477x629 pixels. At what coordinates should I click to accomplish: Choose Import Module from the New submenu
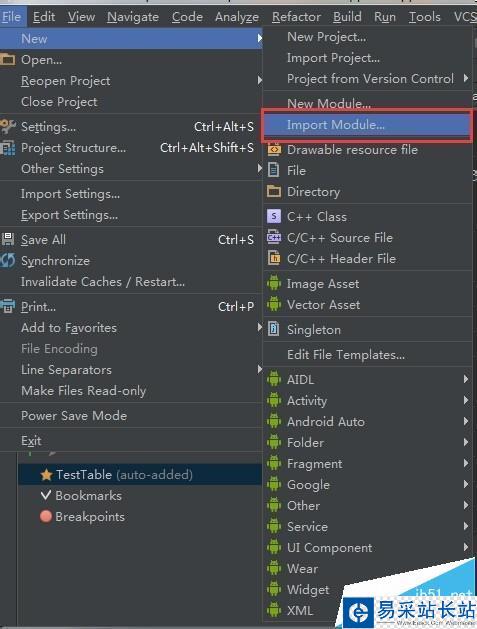[x=367, y=125]
